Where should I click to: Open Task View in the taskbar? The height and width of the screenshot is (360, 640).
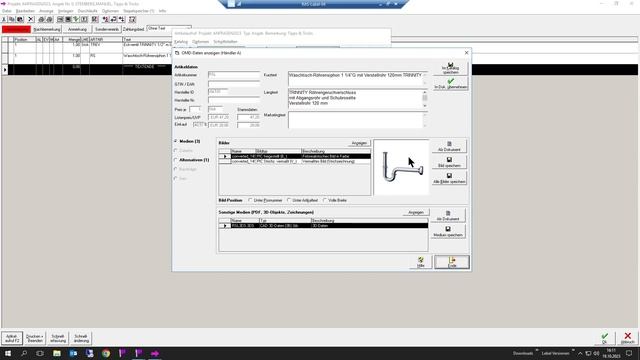[40, 353]
